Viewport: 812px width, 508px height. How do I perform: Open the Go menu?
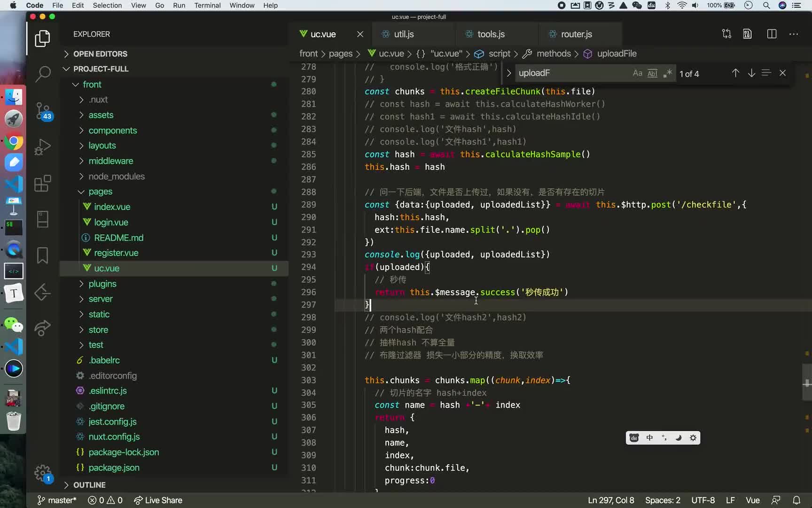click(159, 5)
